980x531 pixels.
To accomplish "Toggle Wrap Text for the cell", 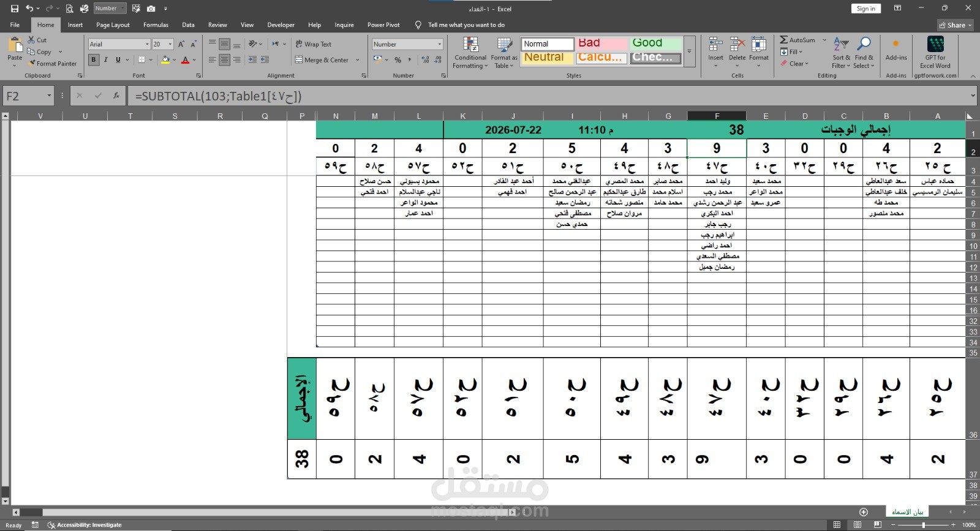I will (313, 44).
